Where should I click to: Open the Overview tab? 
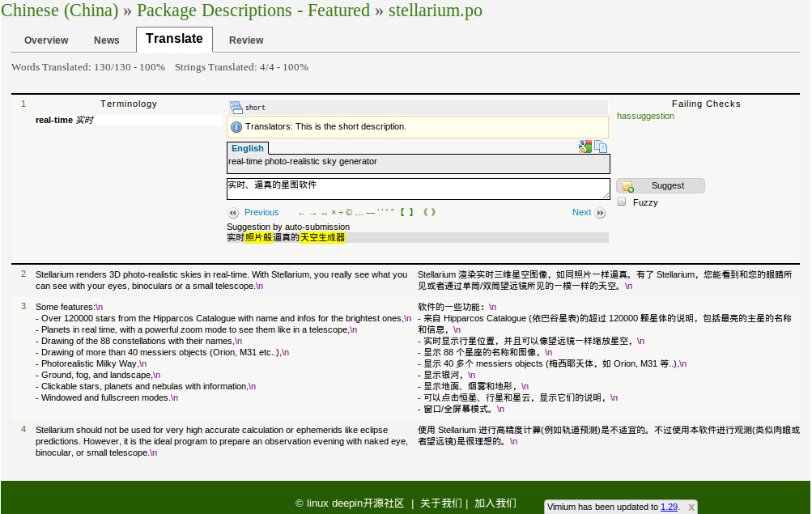point(46,40)
